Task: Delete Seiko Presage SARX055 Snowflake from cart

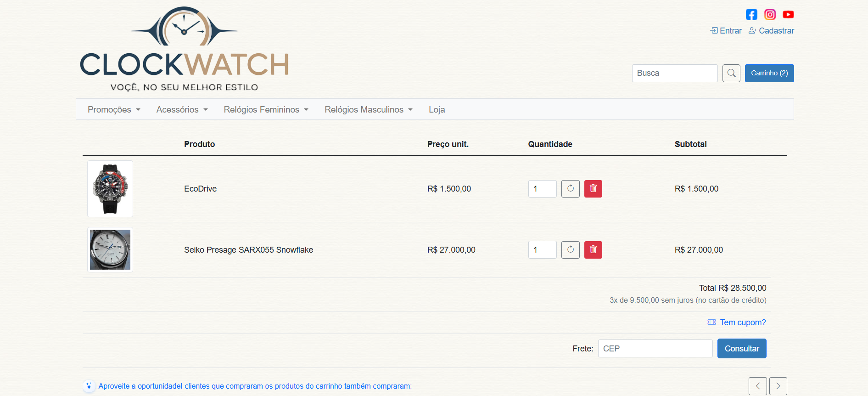Action: tap(593, 250)
